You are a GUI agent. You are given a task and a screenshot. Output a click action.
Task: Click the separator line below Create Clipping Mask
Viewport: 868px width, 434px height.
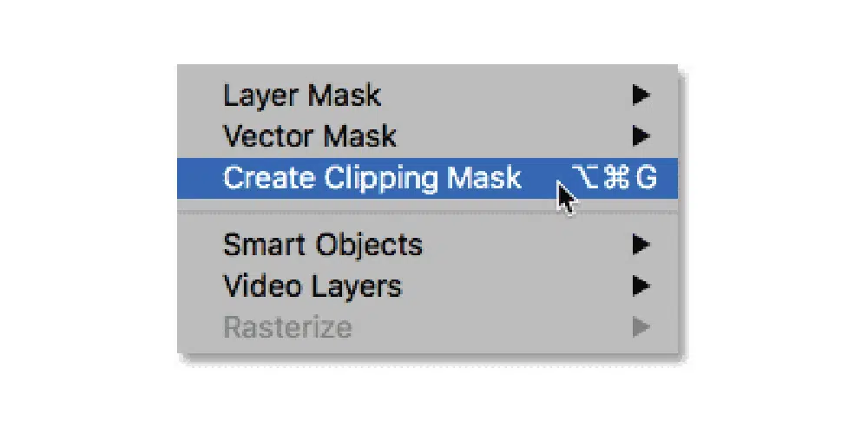coord(427,212)
